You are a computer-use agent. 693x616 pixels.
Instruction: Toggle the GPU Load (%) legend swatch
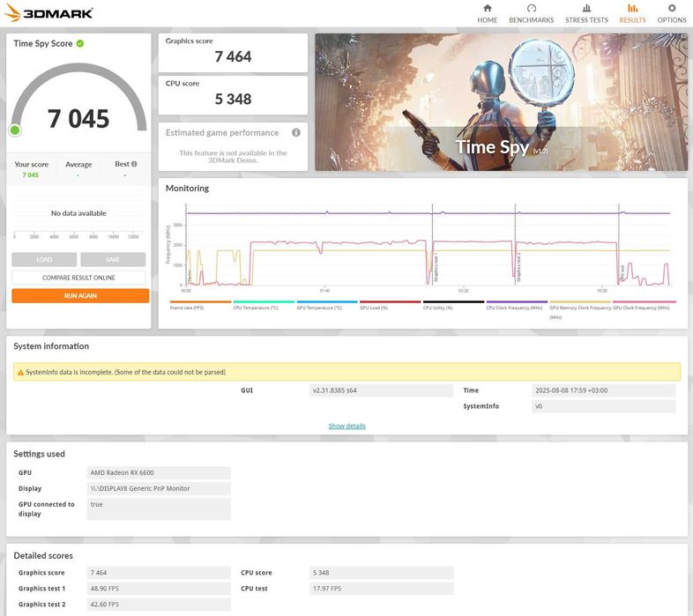point(391,302)
